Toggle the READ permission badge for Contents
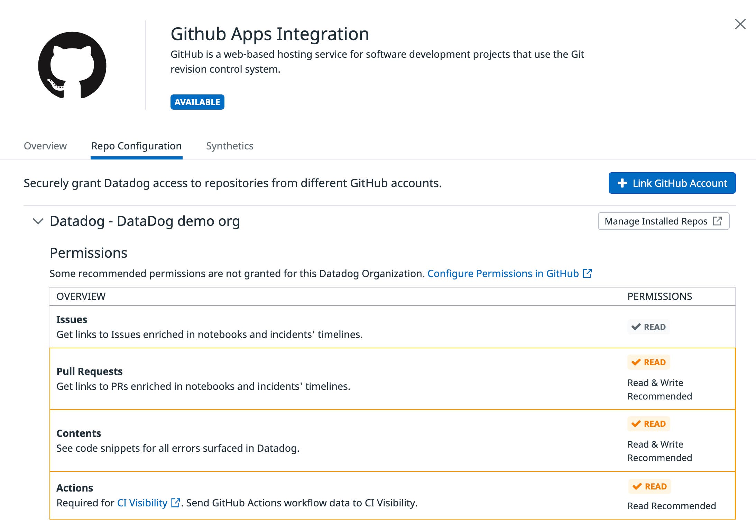 point(648,424)
